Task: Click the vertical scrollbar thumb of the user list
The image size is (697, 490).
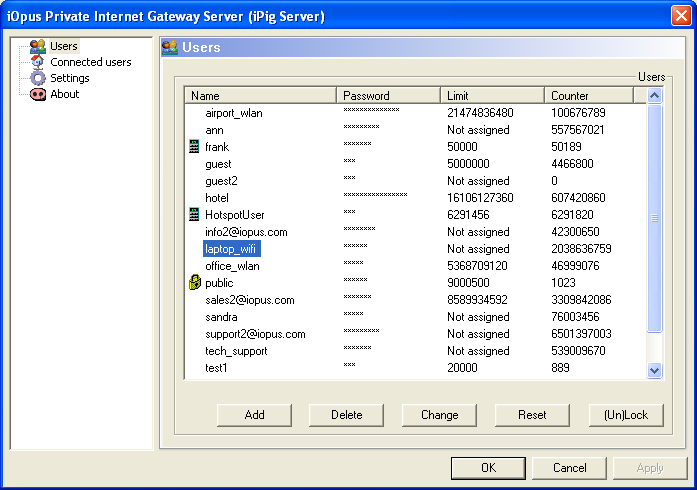Action: point(654,218)
